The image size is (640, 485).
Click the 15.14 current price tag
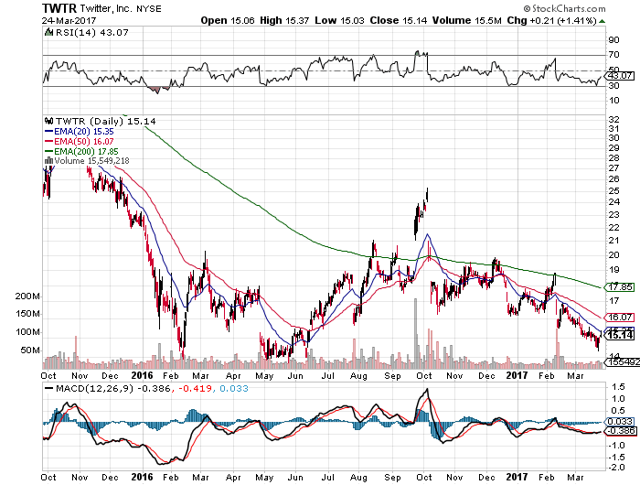619,334
